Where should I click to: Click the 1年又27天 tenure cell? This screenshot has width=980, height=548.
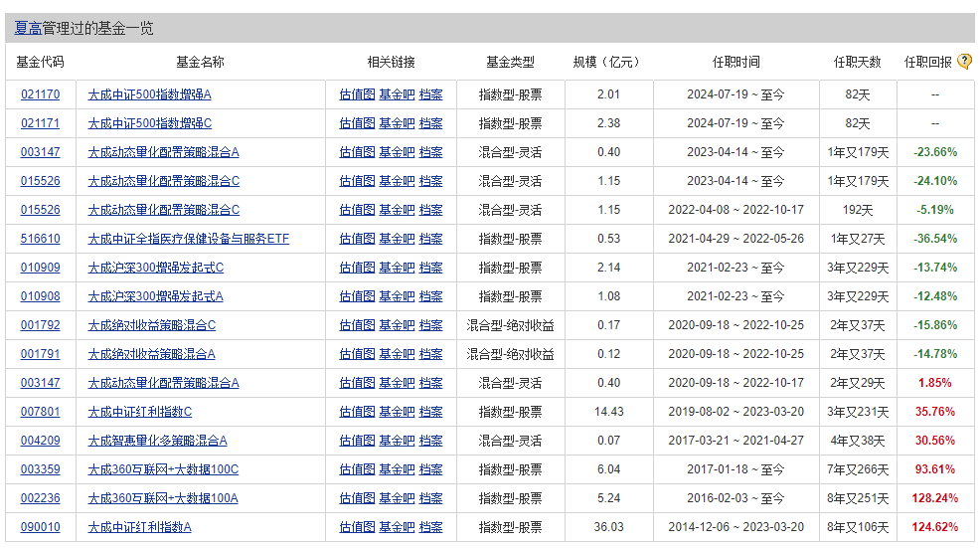point(858,239)
